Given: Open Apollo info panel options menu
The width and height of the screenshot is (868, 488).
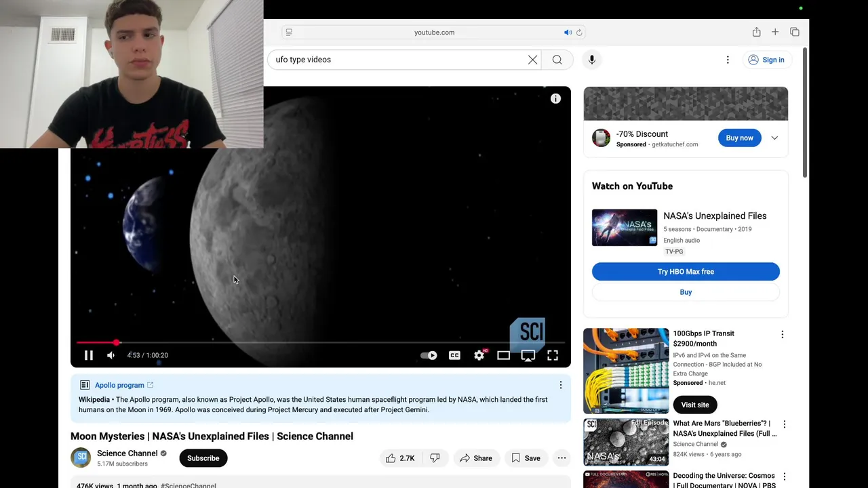Looking at the screenshot, I should pyautogui.click(x=561, y=385).
